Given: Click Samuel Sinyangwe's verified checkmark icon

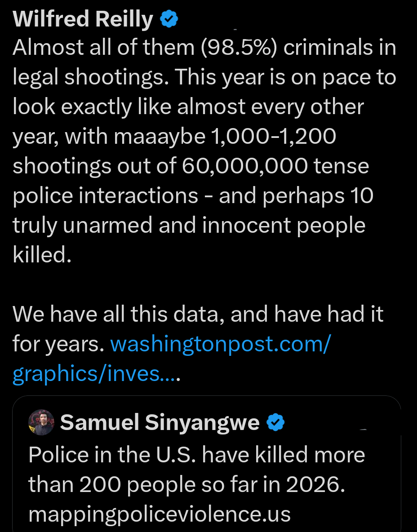Looking at the screenshot, I should [x=276, y=422].
